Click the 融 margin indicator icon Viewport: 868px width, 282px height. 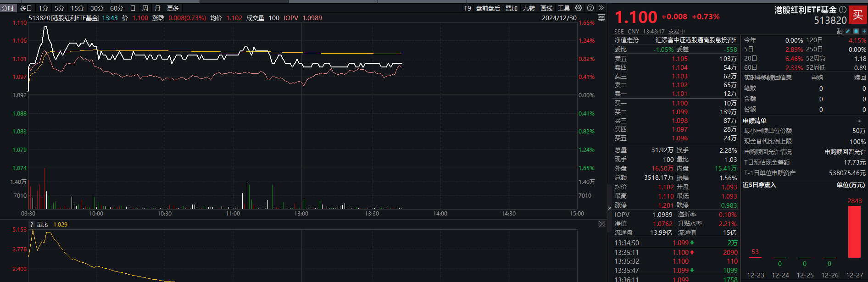click(x=840, y=31)
